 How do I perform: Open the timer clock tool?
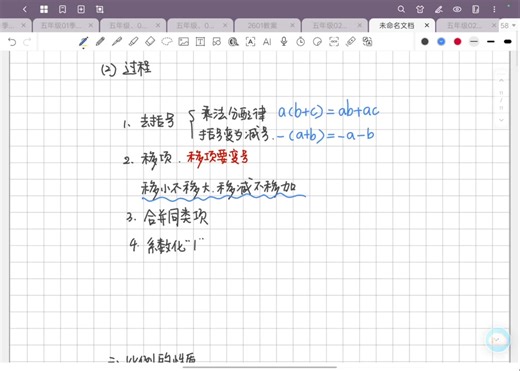click(301, 42)
